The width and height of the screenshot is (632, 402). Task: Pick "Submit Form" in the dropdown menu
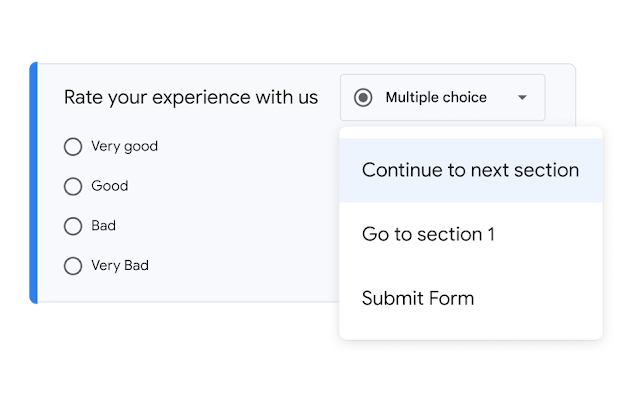[418, 298]
